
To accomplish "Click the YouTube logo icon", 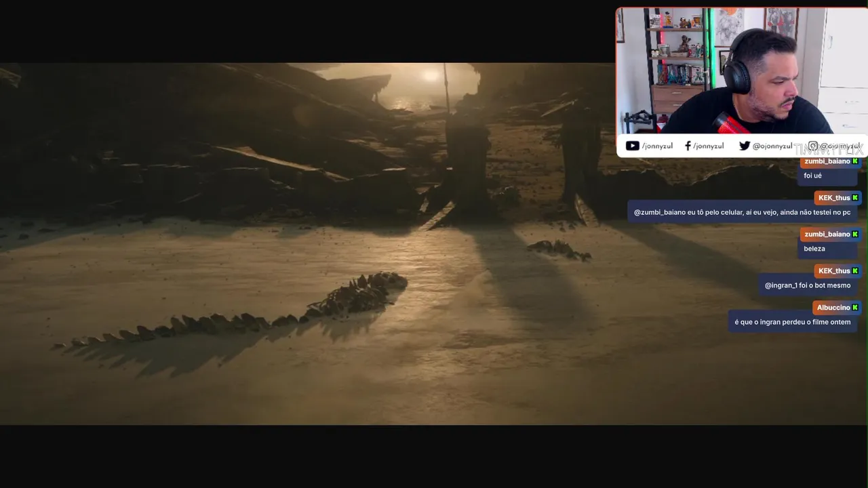I will pos(632,146).
